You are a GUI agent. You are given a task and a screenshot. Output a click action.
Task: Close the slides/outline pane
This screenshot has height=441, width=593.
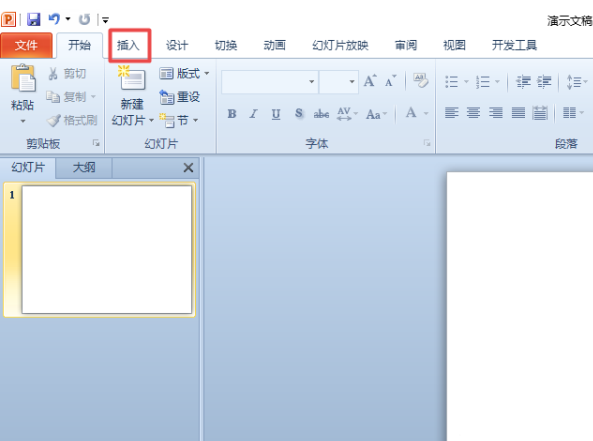click(188, 168)
